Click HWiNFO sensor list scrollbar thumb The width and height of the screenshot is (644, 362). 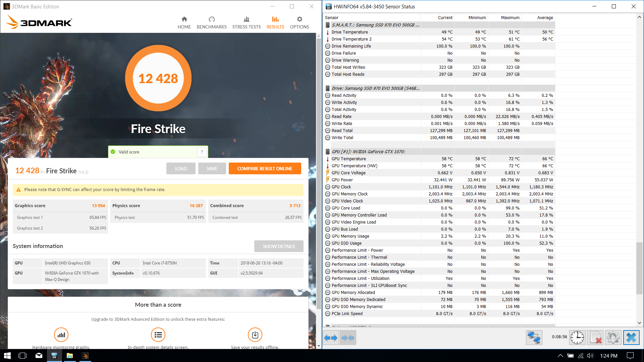point(639,268)
